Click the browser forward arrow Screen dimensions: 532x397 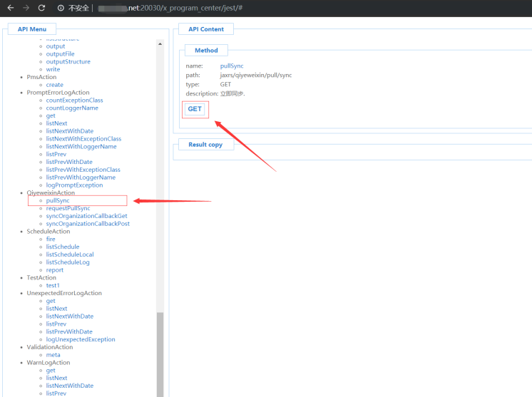point(26,8)
